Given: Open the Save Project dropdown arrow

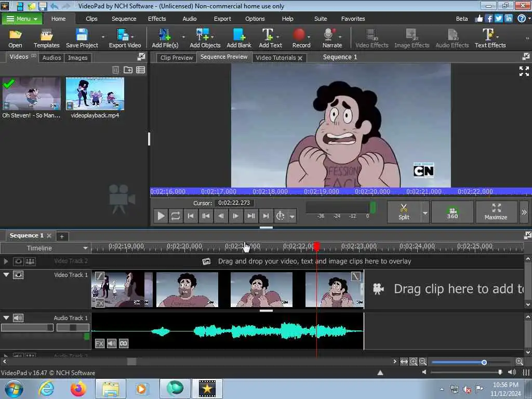Looking at the screenshot, I should [x=103, y=37].
